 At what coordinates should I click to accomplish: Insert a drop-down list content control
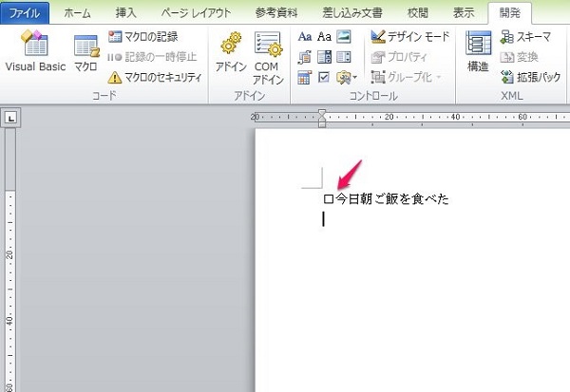(x=344, y=57)
